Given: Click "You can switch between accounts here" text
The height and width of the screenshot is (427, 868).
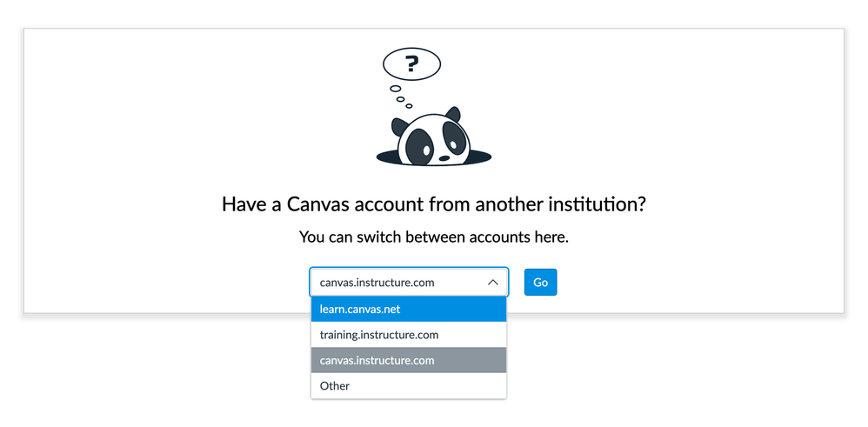Looking at the screenshot, I should (x=434, y=237).
